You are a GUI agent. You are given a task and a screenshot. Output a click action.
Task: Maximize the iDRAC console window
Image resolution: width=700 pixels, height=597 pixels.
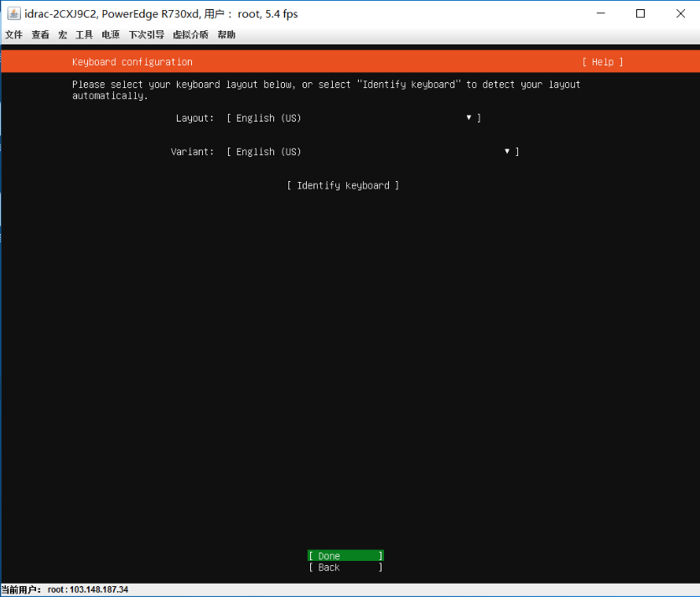640,13
